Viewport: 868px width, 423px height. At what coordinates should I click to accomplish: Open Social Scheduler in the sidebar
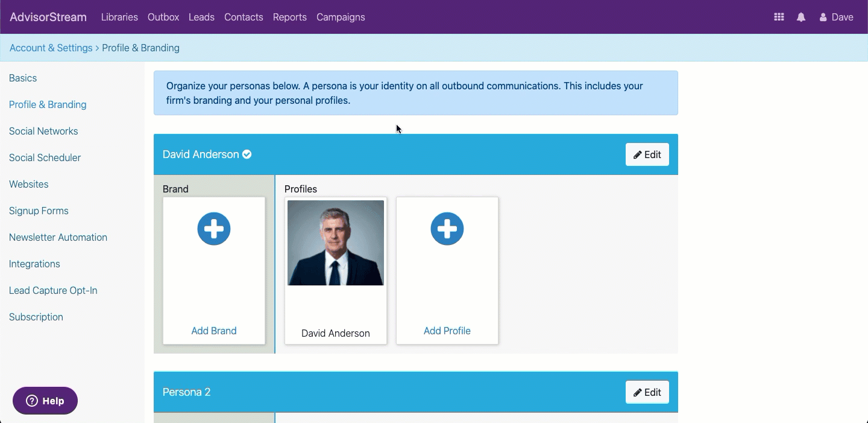click(x=45, y=157)
